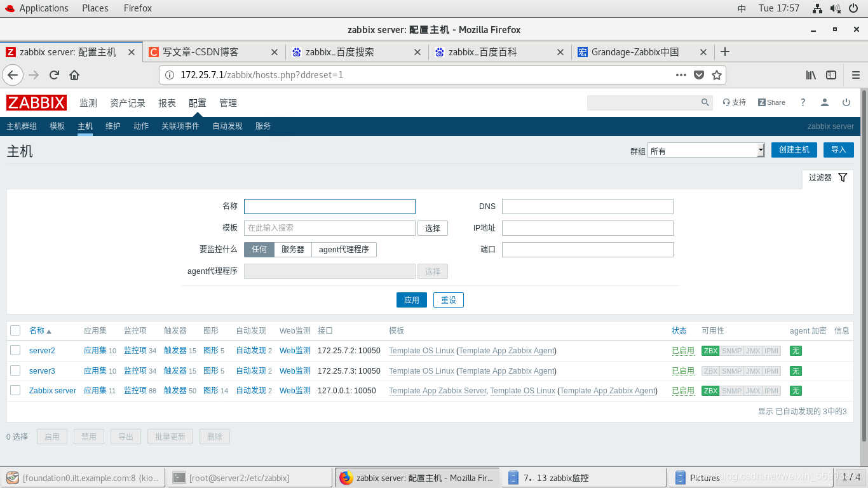868x488 pixels.
Task: Open Template App Zabbix Server link
Action: click(x=437, y=391)
